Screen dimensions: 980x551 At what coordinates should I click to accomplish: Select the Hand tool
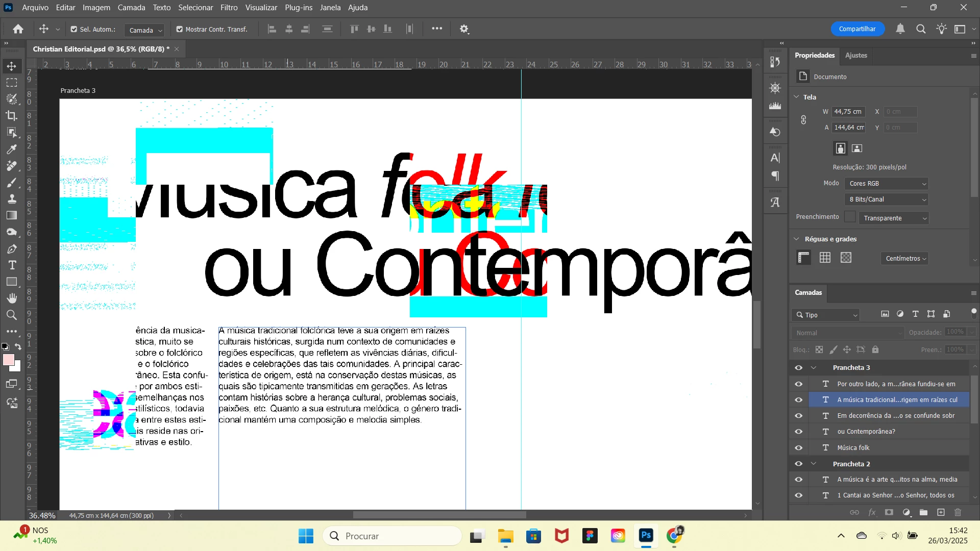pyautogui.click(x=12, y=298)
